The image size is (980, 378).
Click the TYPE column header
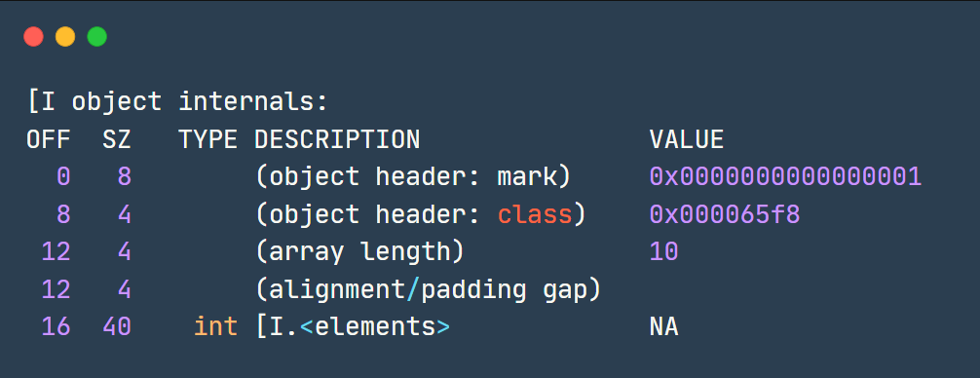(208, 139)
